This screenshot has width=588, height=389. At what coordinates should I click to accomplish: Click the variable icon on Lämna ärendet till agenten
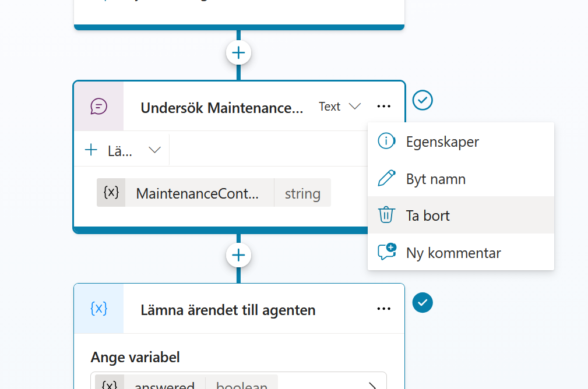(98, 309)
